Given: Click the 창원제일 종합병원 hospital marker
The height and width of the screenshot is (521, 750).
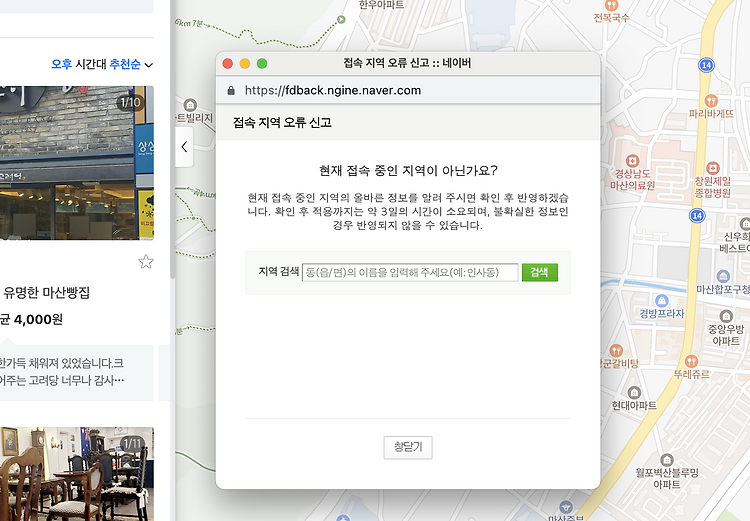Looking at the screenshot, I should click(x=713, y=168).
